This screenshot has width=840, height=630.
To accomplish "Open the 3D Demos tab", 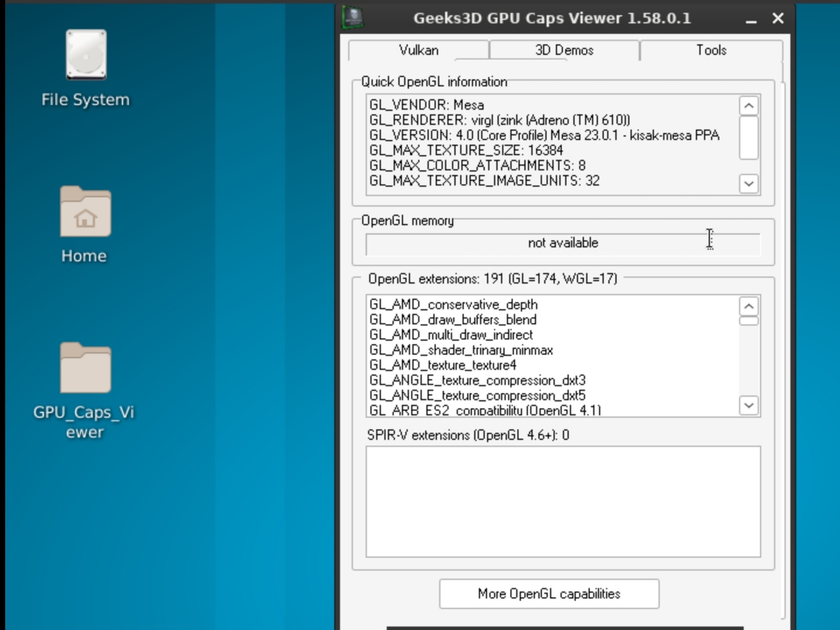I will click(563, 50).
